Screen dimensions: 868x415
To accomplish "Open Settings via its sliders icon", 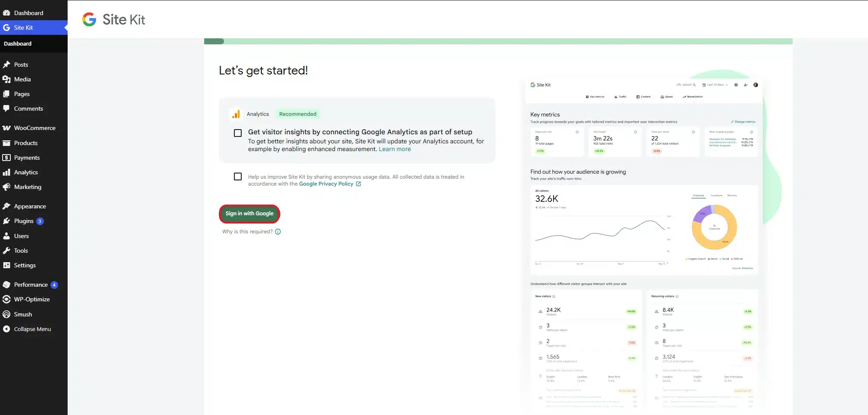I will click(6, 265).
